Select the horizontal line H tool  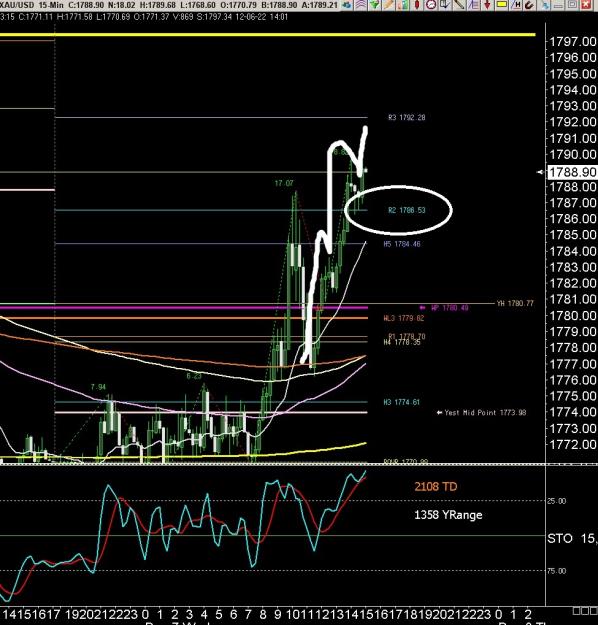click(516, 5)
